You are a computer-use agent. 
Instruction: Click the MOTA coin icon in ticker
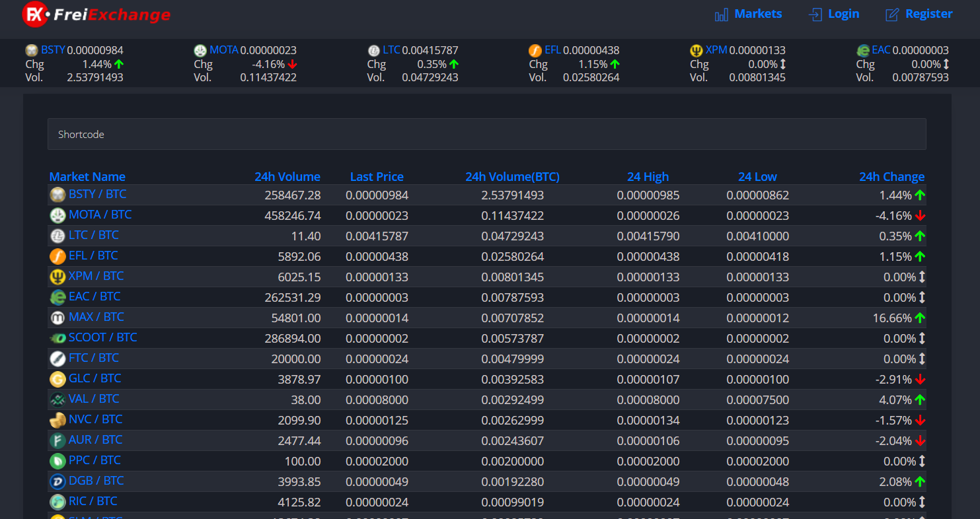click(200, 50)
